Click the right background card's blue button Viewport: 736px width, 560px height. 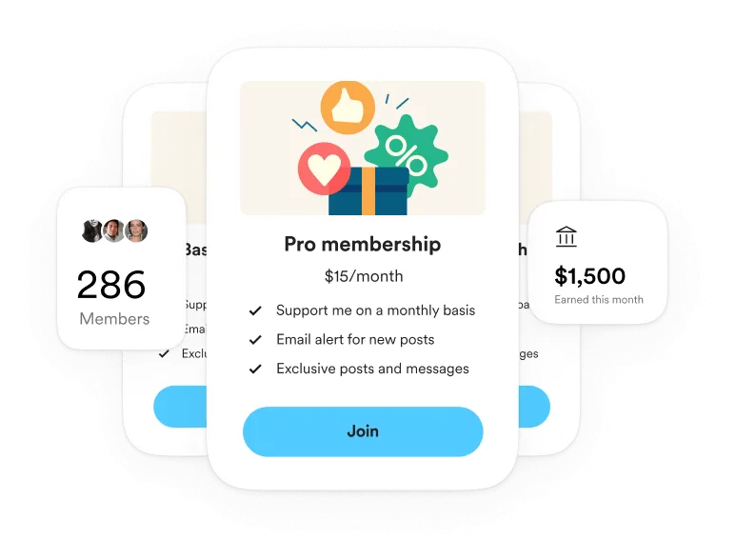click(x=534, y=407)
